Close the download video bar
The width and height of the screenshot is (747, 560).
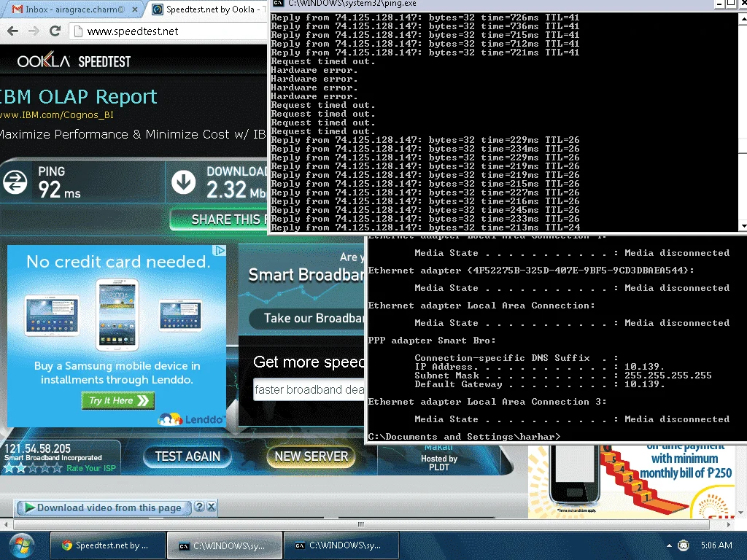click(x=211, y=507)
